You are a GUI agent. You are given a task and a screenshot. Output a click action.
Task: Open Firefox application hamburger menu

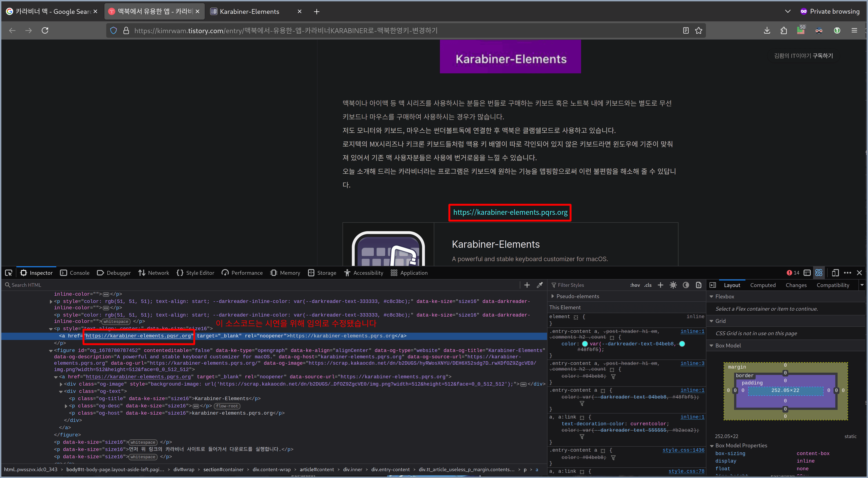854,30
